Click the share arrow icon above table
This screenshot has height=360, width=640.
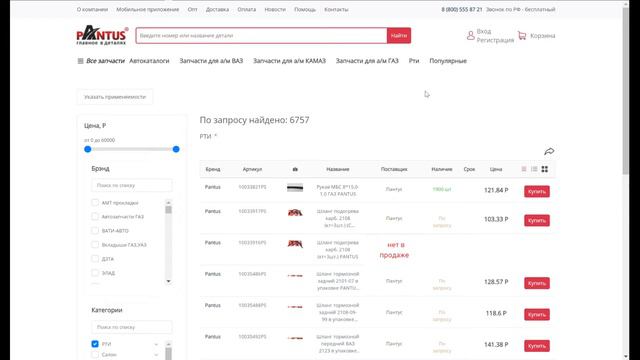[x=549, y=151]
